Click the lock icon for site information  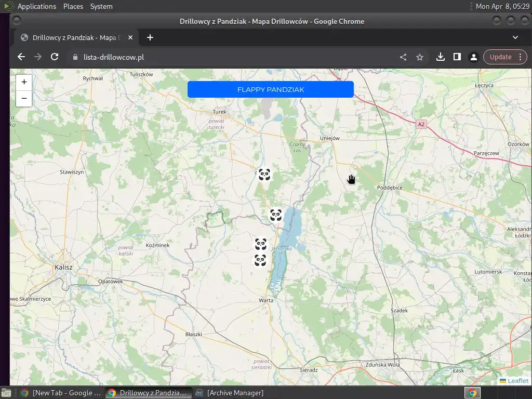click(x=75, y=57)
